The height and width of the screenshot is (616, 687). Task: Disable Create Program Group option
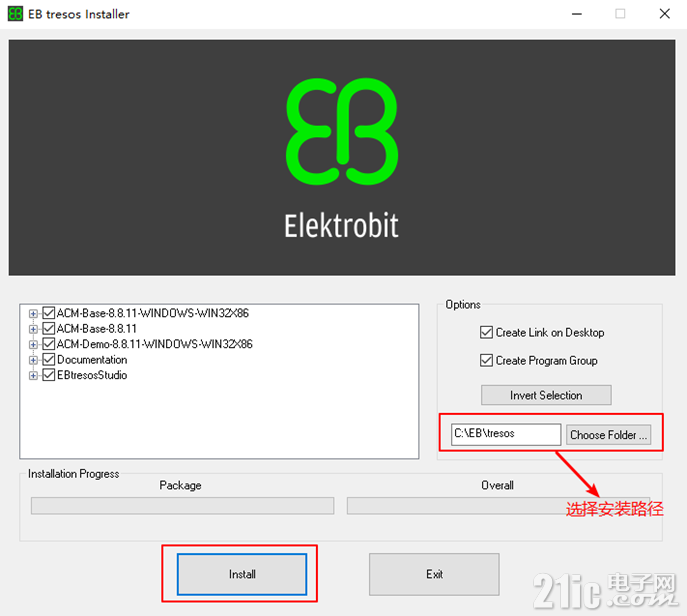click(486, 361)
